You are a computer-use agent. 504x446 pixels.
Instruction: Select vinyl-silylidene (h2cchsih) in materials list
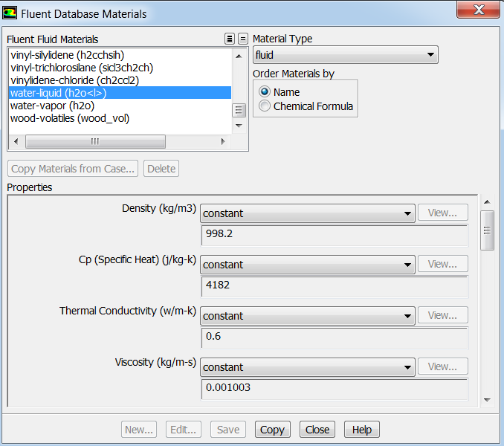[x=120, y=55]
